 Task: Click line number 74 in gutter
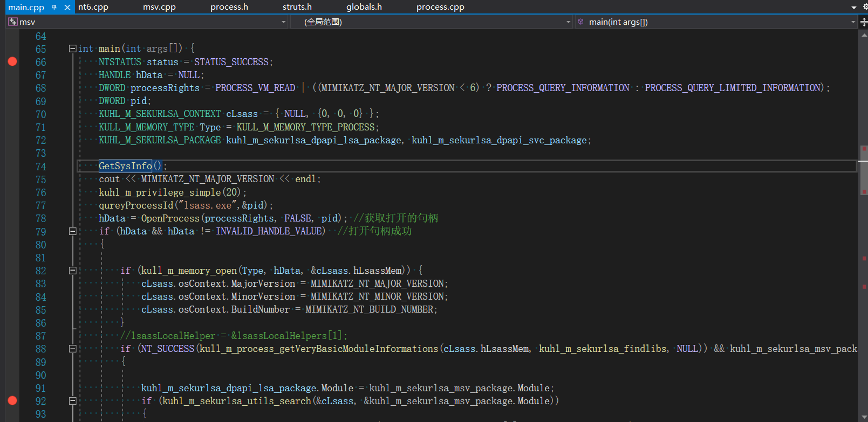point(40,167)
